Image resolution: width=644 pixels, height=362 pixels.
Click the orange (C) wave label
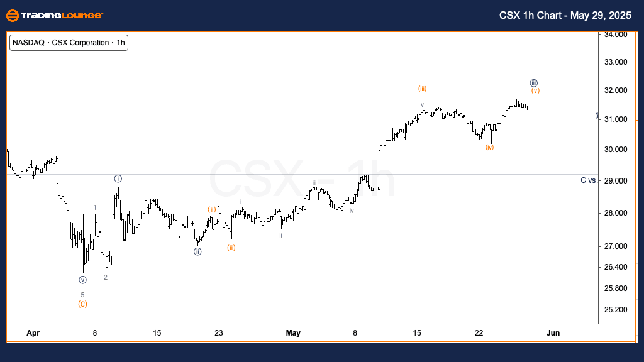pos(82,304)
